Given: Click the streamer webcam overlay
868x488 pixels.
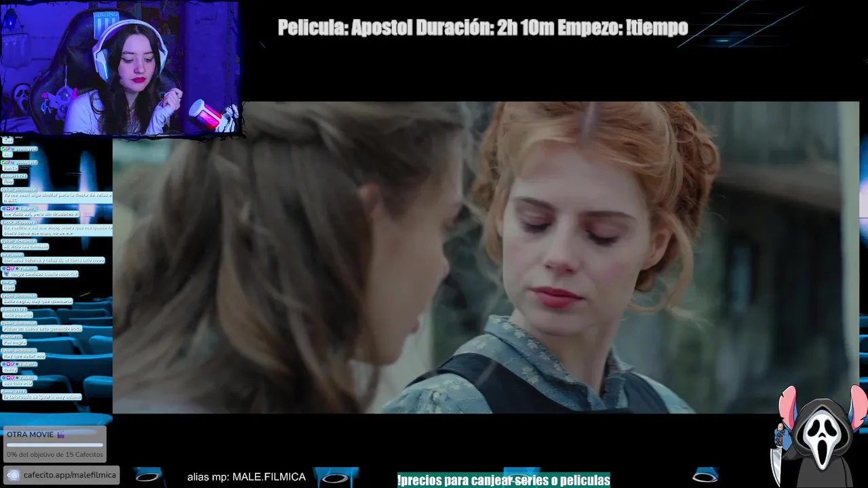Looking at the screenshot, I should click(120, 68).
